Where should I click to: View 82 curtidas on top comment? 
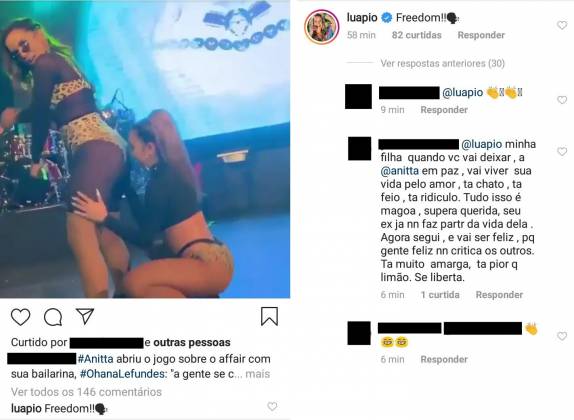417,35
